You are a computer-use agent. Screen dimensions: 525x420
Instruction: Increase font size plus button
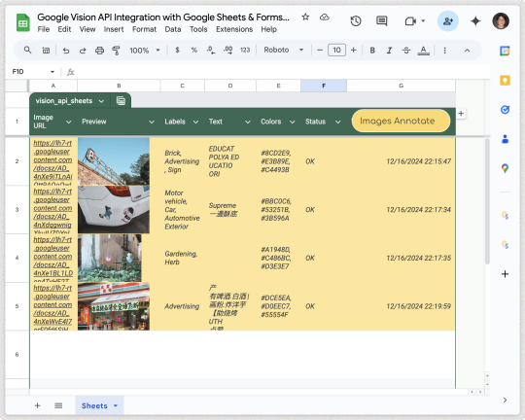[x=353, y=51]
